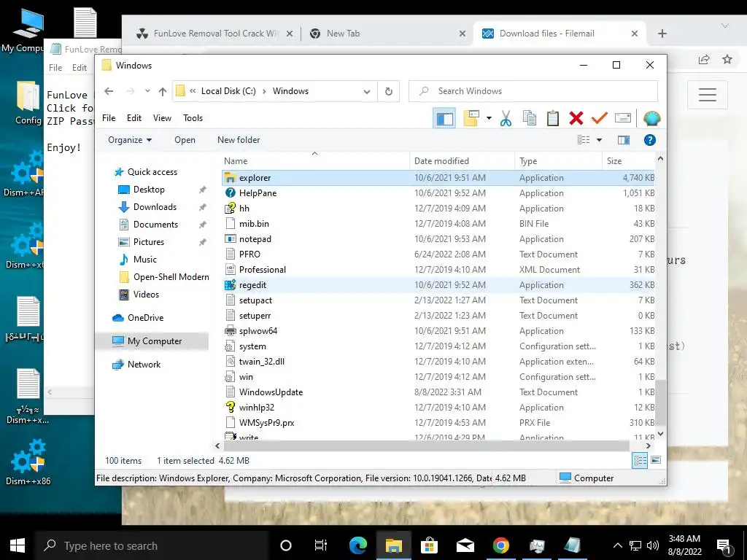Screen dimensions: 747x560
Task: Sort by the Size column header
Action: pos(628,161)
